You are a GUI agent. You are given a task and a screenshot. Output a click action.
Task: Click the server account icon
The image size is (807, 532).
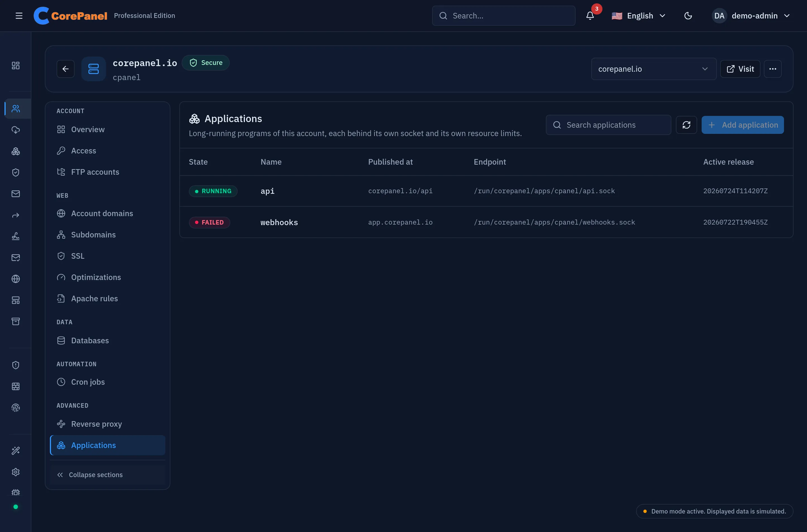click(x=93, y=69)
